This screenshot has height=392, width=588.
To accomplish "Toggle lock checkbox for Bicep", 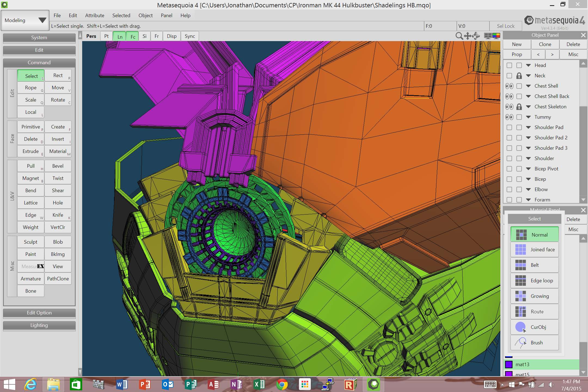I will (519, 179).
